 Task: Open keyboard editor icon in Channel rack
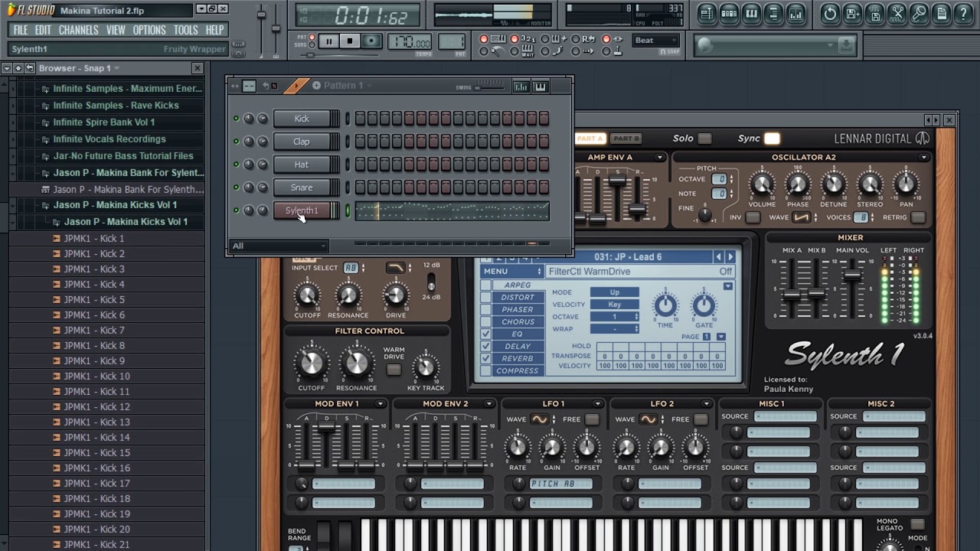point(541,86)
